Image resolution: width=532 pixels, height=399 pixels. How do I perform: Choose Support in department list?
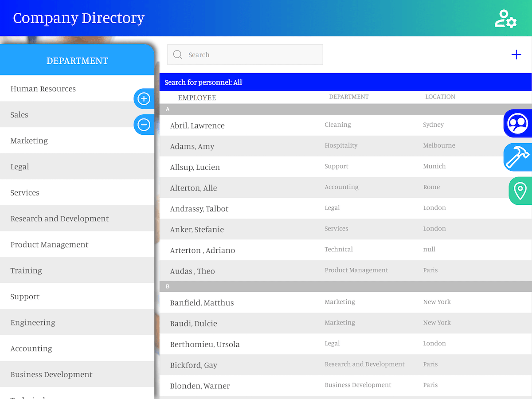pyautogui.click(x=77, y=297)
